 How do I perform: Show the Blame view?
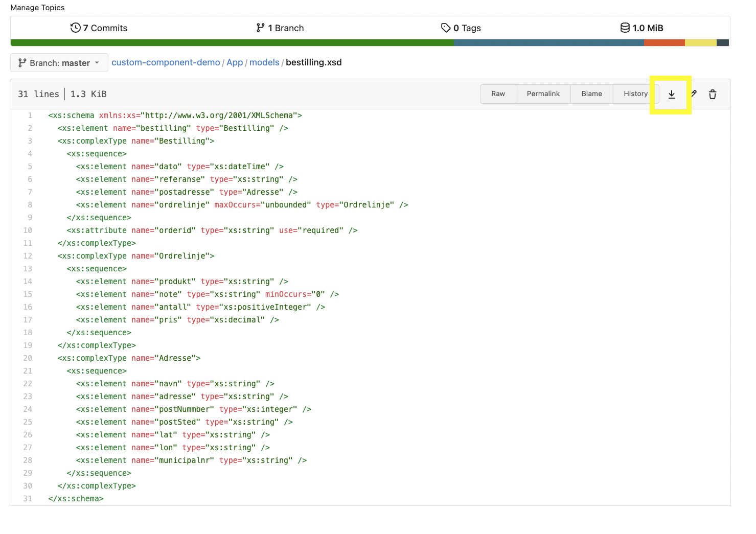pos(591,94)
